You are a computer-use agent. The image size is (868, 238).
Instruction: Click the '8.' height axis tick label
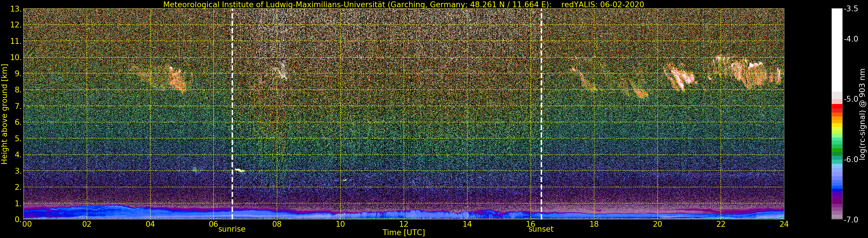tap(18, 90)
